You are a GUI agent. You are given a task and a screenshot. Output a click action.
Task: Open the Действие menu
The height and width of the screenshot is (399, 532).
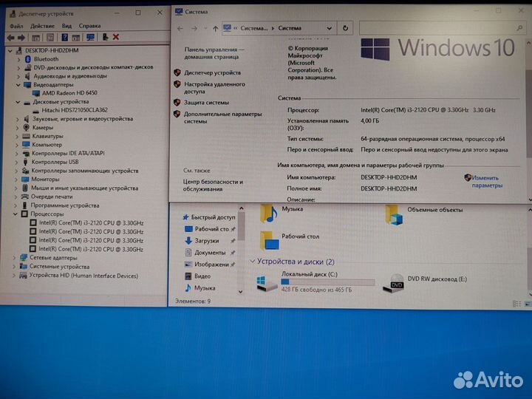point(42,26)
